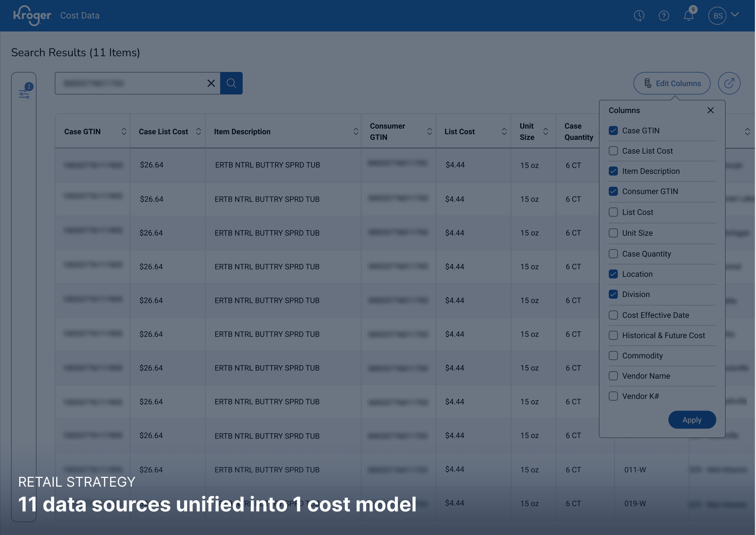Uncheck the Case GTIN column checkbox

click(613, 131)
